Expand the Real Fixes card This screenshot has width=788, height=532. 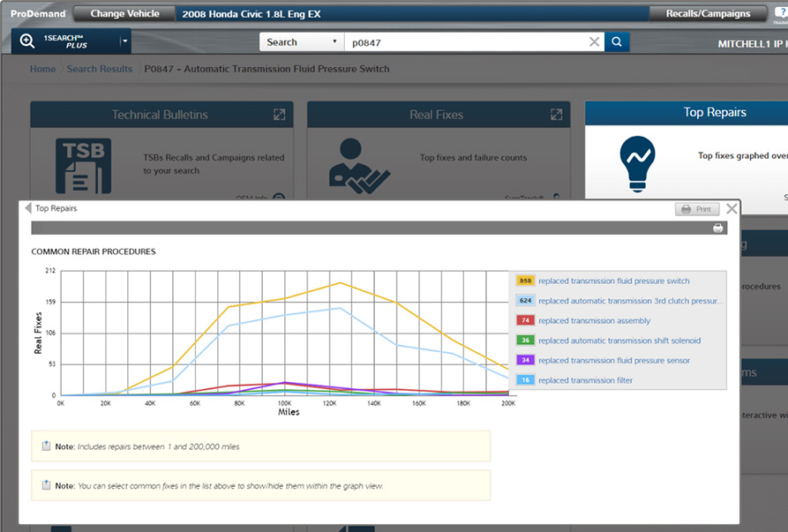(x=556, y=115)
